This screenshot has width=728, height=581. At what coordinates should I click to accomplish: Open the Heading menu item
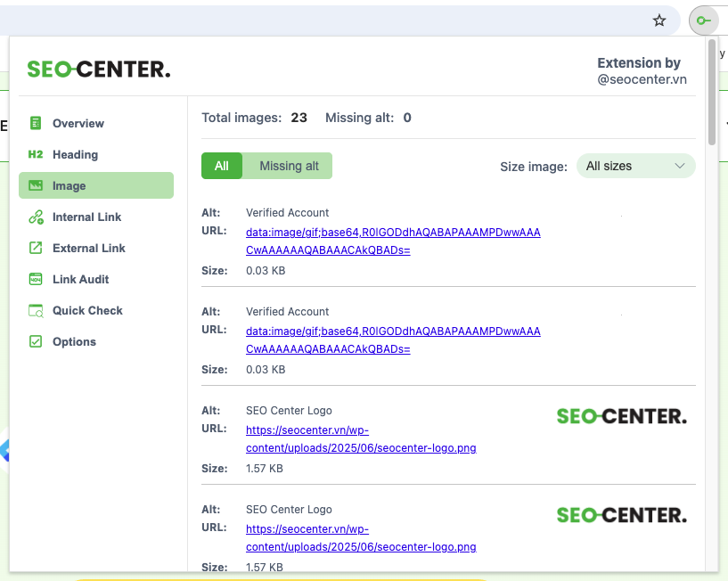click(x=75, y=154)
